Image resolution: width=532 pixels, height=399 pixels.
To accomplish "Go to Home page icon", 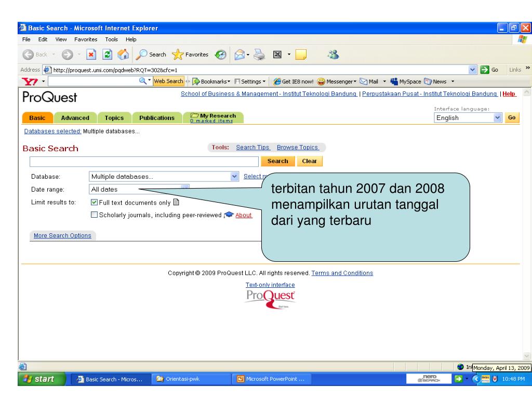I will [x=123, y=54].
